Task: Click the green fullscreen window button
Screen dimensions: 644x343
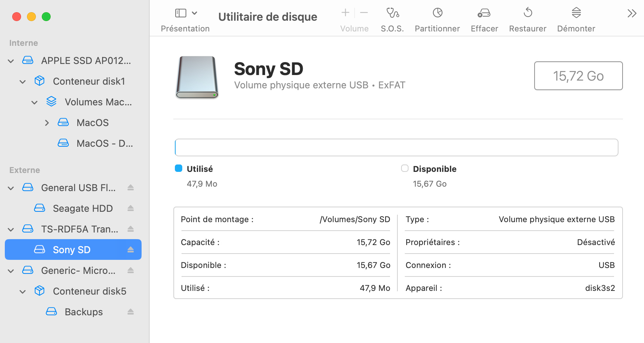Action: click(46, 17)
